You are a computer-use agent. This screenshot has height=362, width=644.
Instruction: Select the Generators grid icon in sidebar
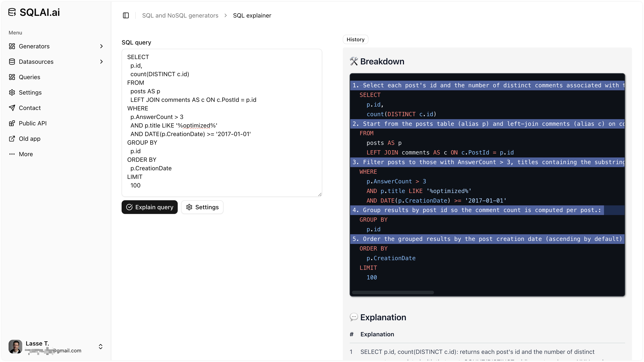(x=12, y=46)
